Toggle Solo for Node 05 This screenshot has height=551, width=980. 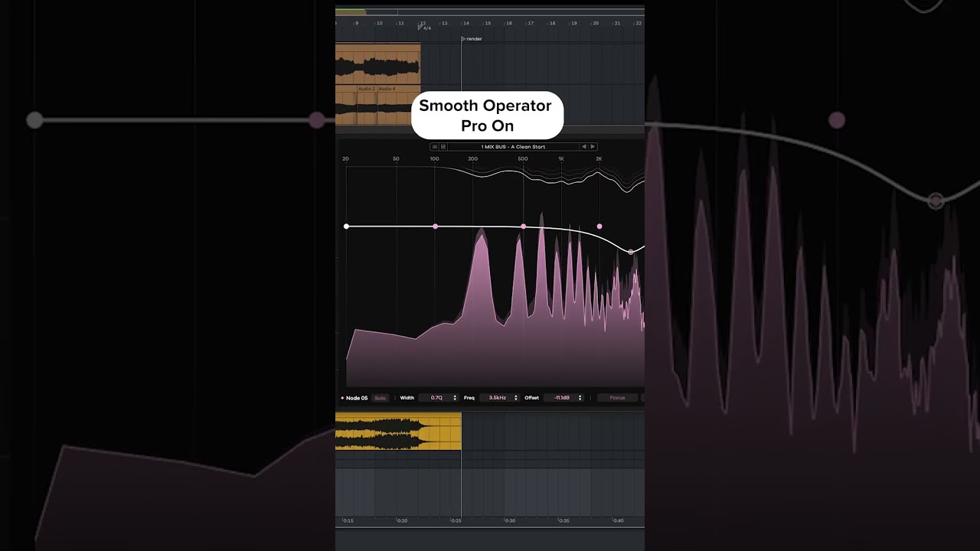pyautogui.click(x=380, y=398)
